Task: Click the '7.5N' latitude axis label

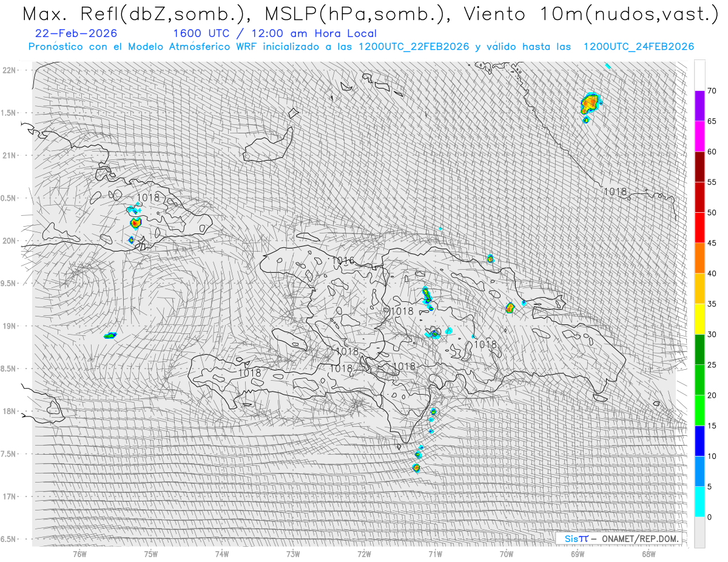Action: [x=8, y=454]
